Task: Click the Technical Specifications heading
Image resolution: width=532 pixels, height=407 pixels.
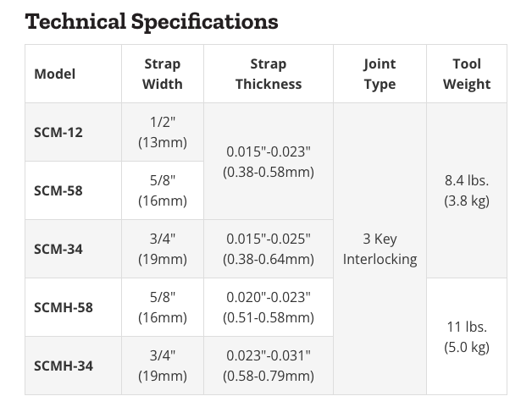Action: point(152,20)
